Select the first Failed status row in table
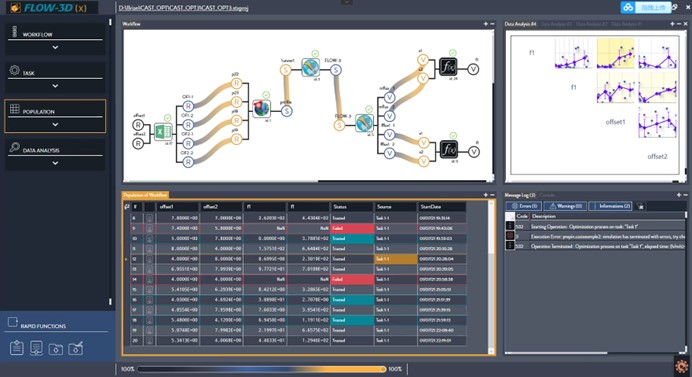This screenshot has height=377, width=692. [298, 228]
